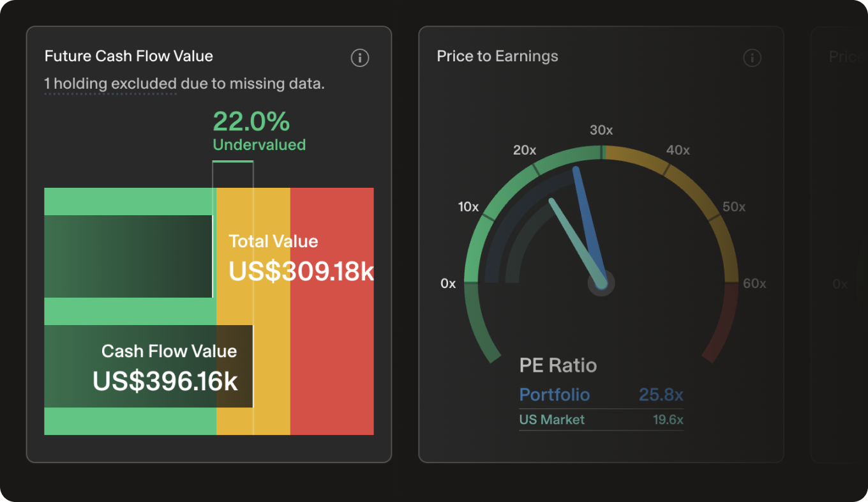Viewport: 868px width, 502px height.
Task: Select the US Market 19.6x row
Action: tap(601, 420)
